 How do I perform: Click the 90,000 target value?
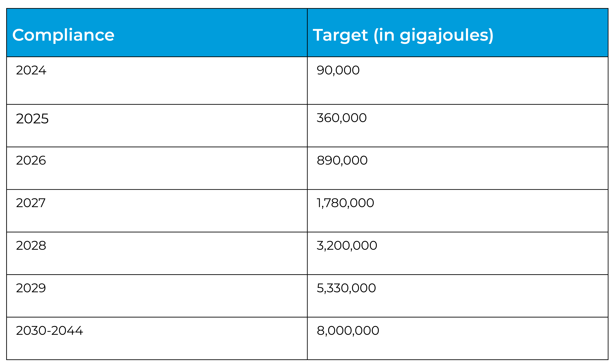tap(338, 70)
